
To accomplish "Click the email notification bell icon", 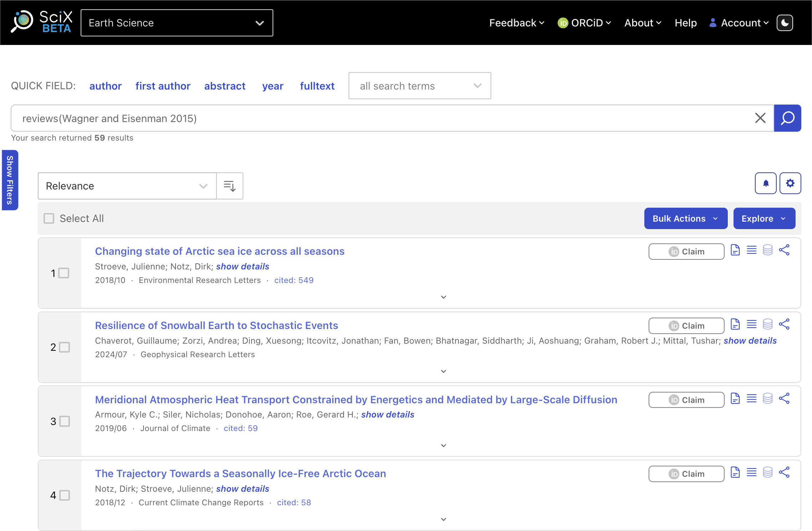I will [766, 183].
